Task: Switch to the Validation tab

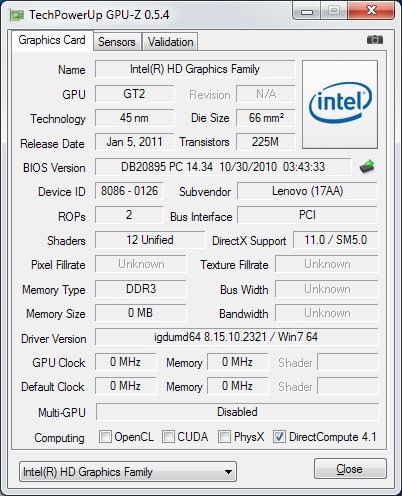Action: tap(170, 42)
